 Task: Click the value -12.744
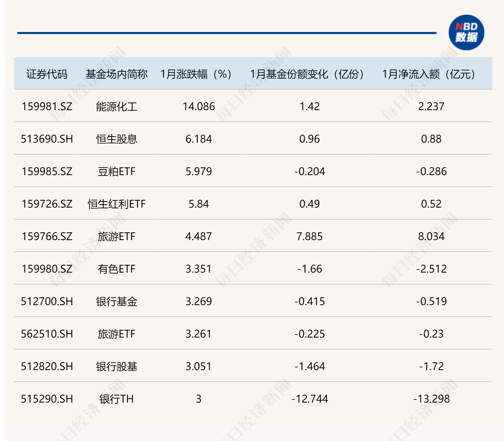310,399
